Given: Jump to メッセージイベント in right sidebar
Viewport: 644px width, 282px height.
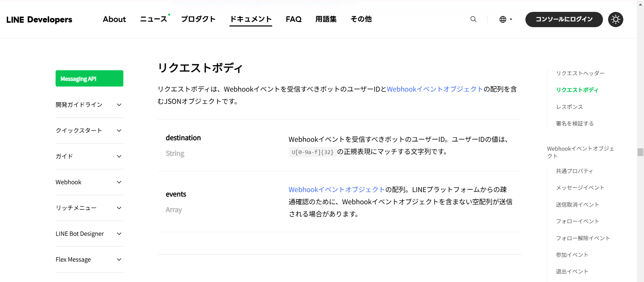Looking at the screenshot, I should 580,188.
